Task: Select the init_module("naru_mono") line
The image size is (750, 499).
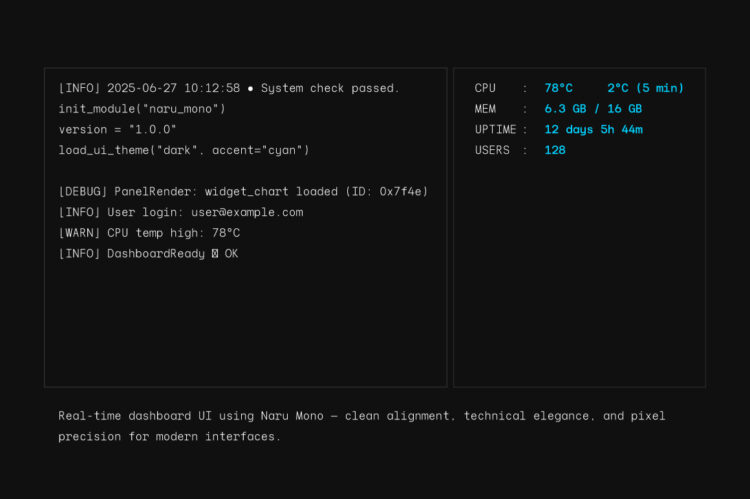Action: [142, 108]
